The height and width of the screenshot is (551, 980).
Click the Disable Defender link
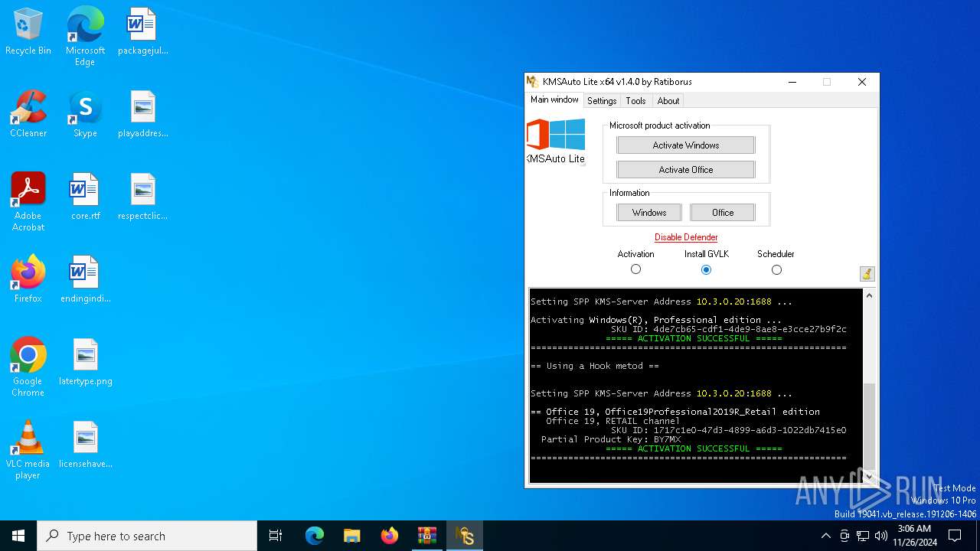tap(686, 237)
